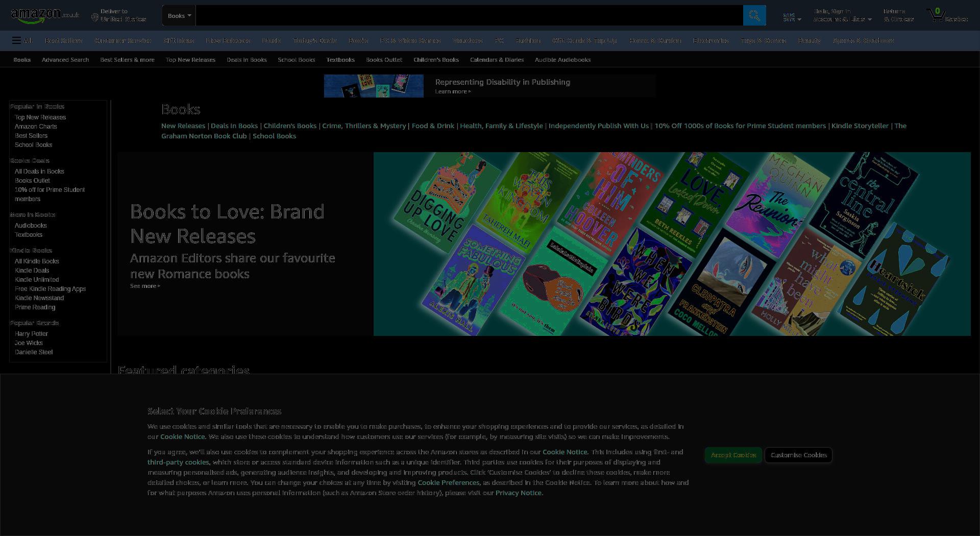
Task: Open Privacy Notice link
Action: (519, 493)
